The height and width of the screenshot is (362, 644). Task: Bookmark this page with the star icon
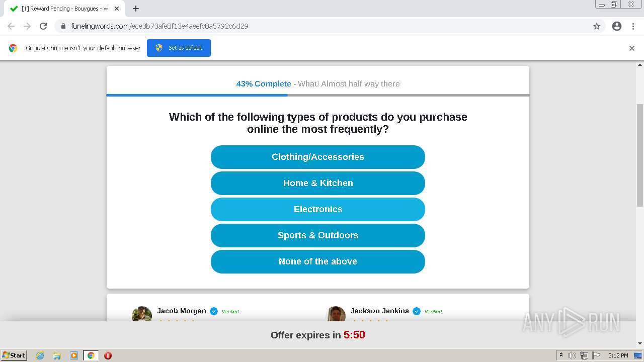597,26
